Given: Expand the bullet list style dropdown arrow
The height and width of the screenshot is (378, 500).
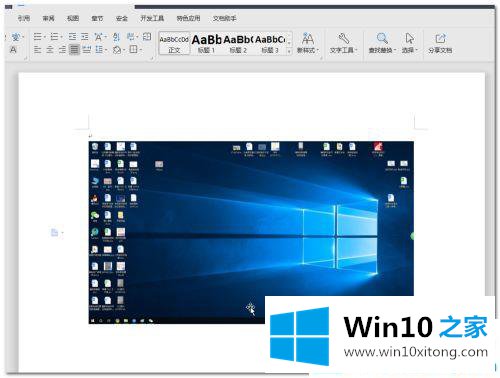Looking at the screenshot, I should pos(45,37).
